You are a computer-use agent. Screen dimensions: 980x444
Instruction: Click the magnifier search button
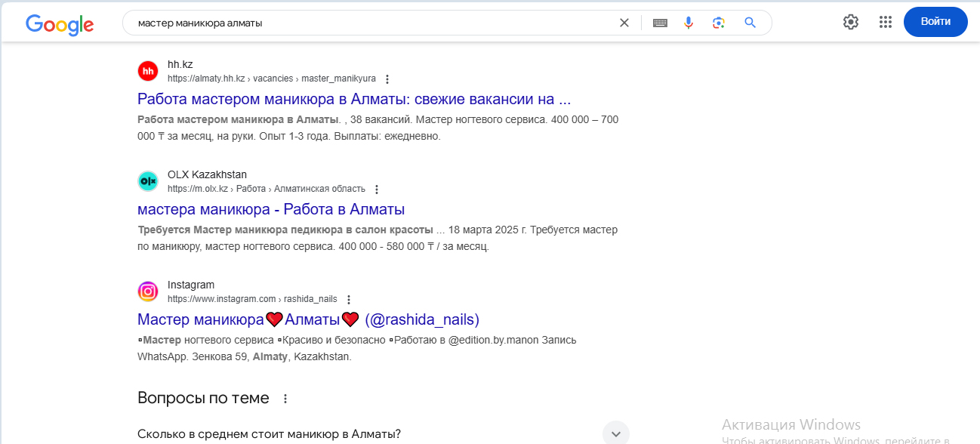tap(750, 23)
